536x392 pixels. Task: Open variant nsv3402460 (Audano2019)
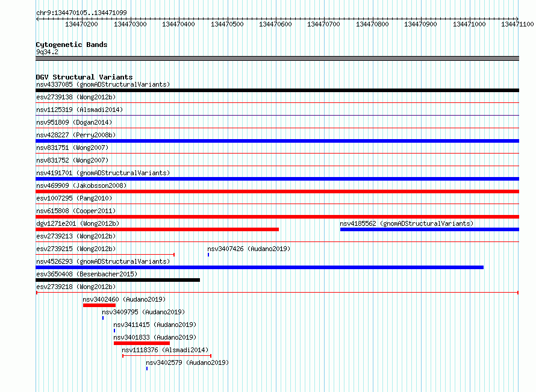124,299
